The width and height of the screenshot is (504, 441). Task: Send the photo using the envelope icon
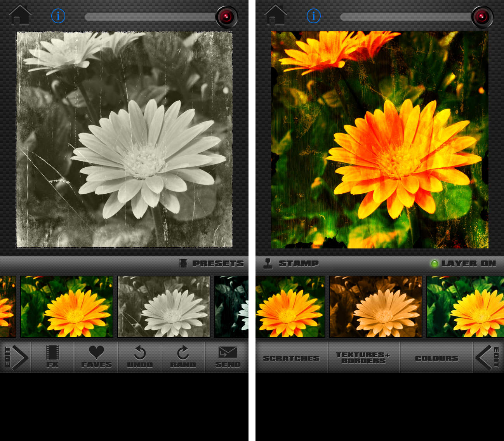(227, 357)
